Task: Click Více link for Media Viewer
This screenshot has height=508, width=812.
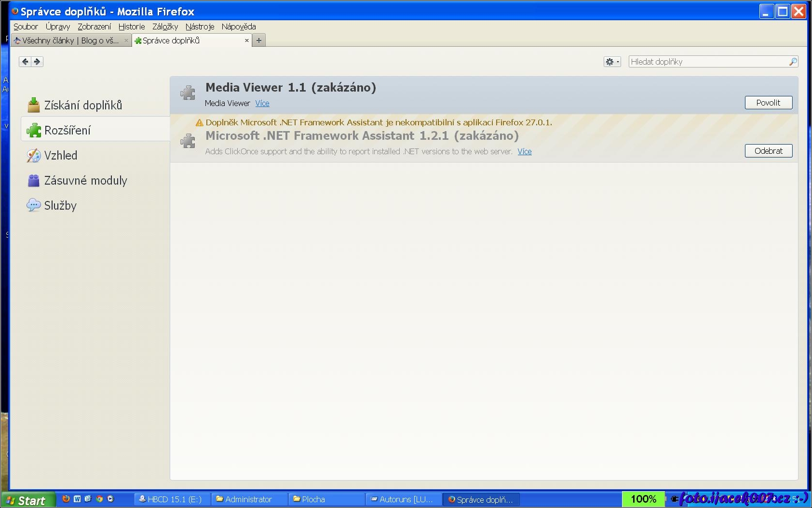Action: [x=262, y=103]
